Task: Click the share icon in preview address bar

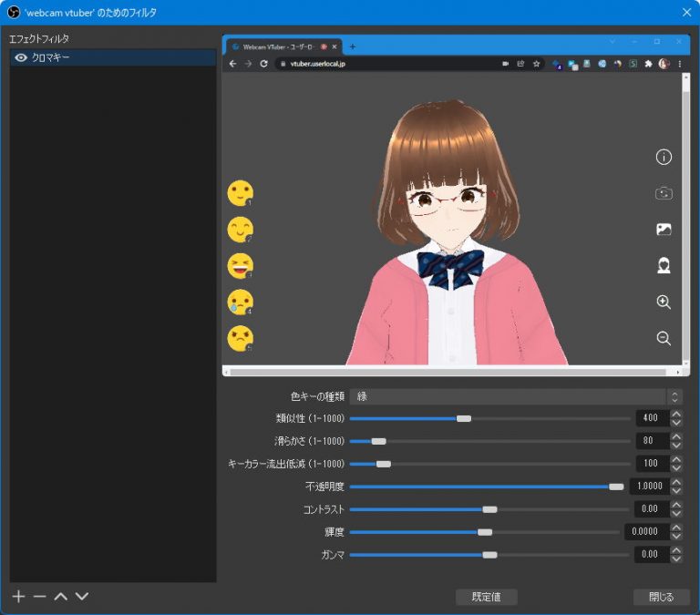Action: click(520, 64)
